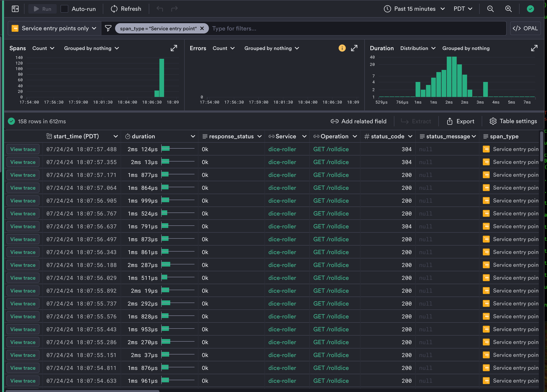Click the Refresh icon button
Screen dimensions: 547x392
114,9
